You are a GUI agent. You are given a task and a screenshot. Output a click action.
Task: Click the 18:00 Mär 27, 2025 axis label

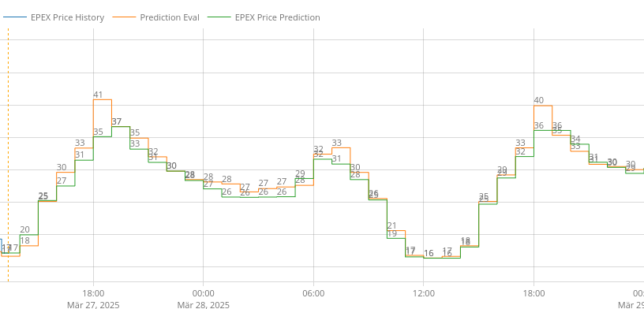(x=93, y=300)
